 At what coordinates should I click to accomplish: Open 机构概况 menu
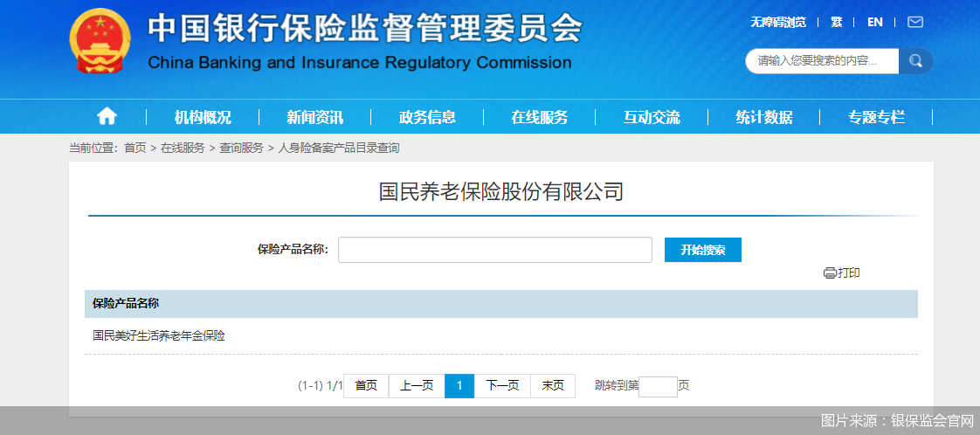pos(203,117)
